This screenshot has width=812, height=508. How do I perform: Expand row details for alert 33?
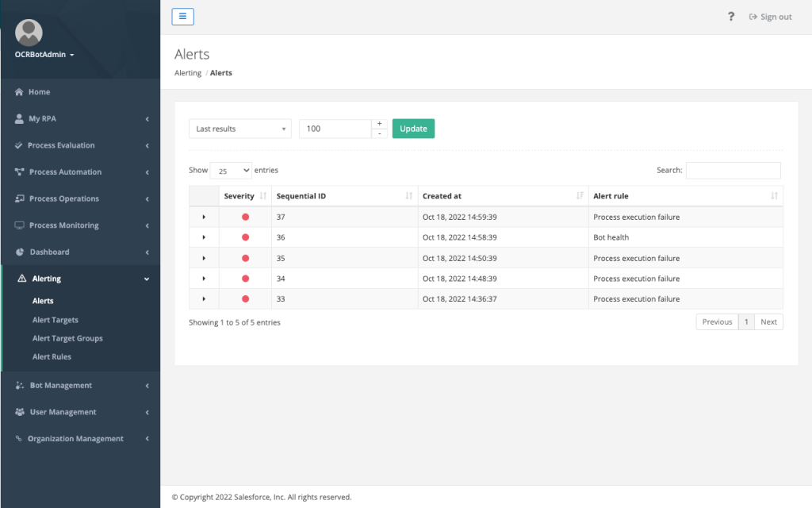[204, 299]
